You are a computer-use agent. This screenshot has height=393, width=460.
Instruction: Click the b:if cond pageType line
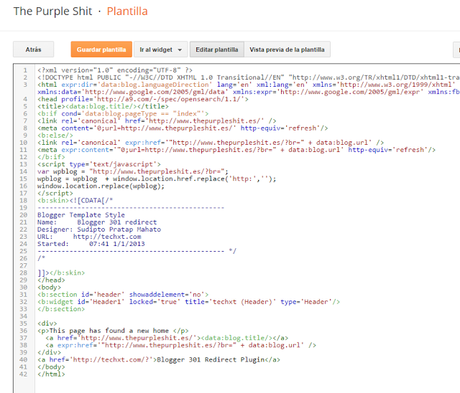(123, 114)
